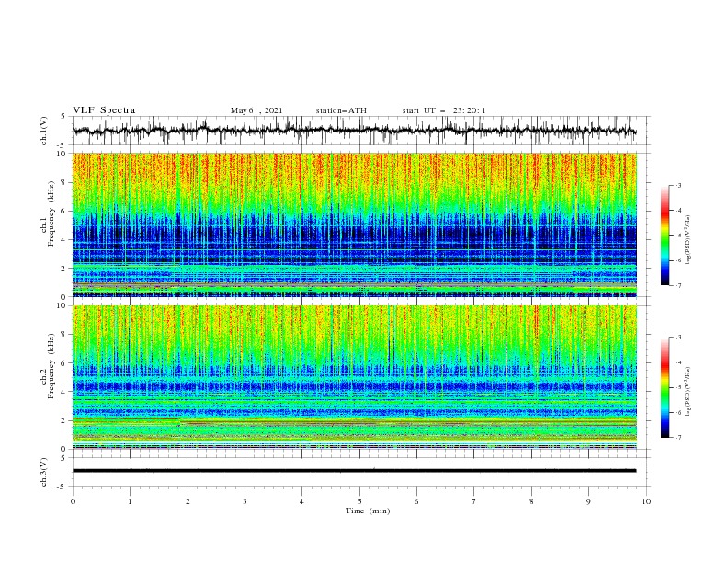Click the "-7" tick on upper colorbar
Screen dimensions: 728x563
pyautogui.click(x=677, y=285)
